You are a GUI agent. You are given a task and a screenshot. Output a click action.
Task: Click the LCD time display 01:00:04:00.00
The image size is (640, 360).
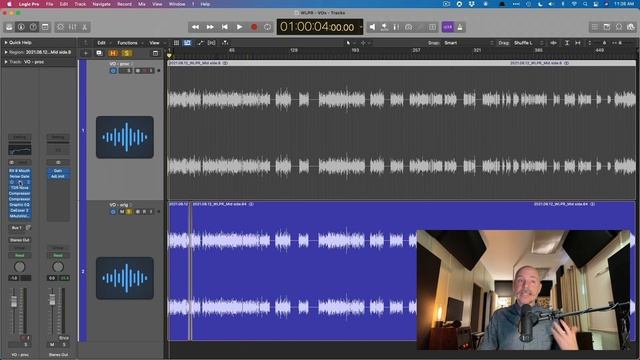[317, 27]
